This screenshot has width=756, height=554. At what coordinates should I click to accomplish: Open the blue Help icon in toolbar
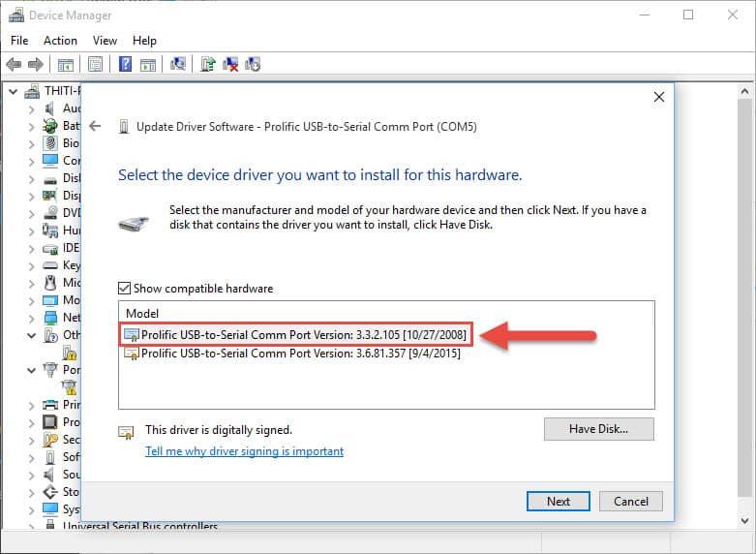(x=125, y=65)
